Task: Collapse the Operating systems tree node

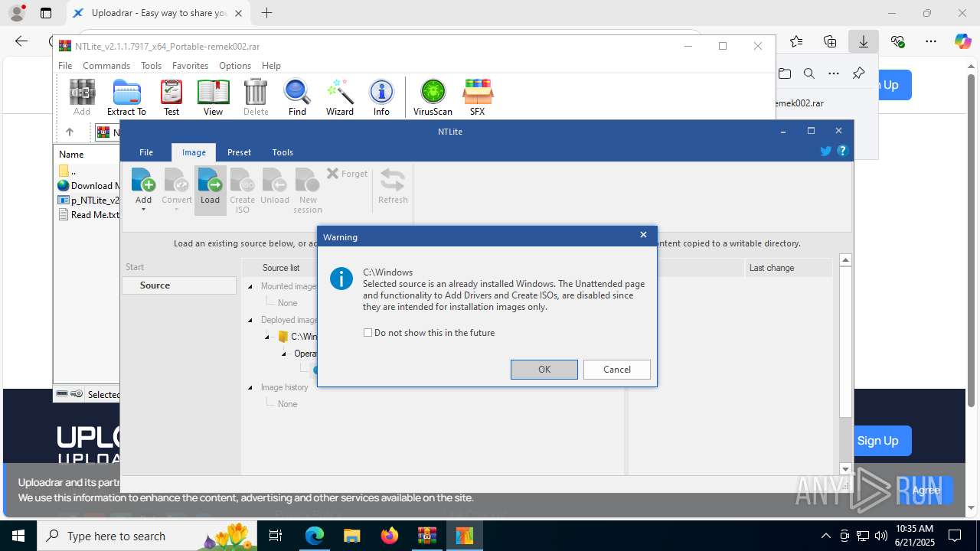Action: (x=284, y=354)
